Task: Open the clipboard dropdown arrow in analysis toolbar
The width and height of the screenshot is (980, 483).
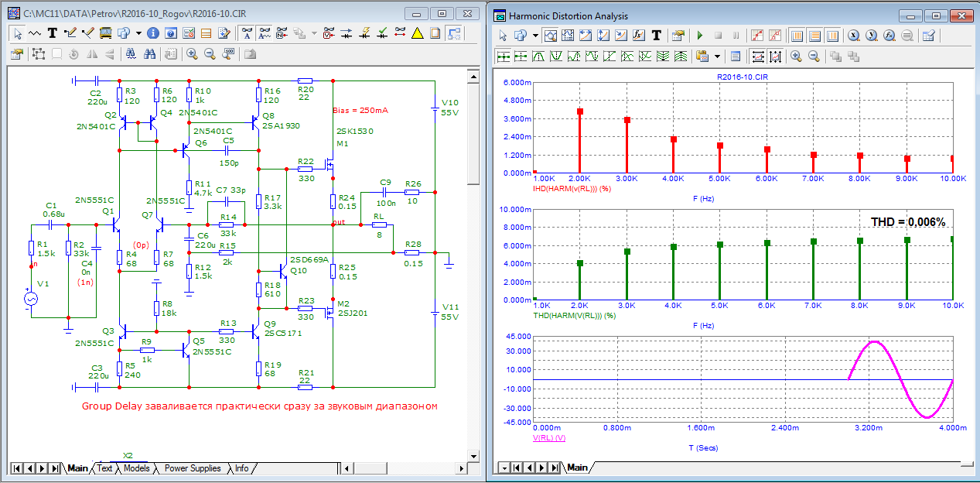Action: tap(717, 57)
